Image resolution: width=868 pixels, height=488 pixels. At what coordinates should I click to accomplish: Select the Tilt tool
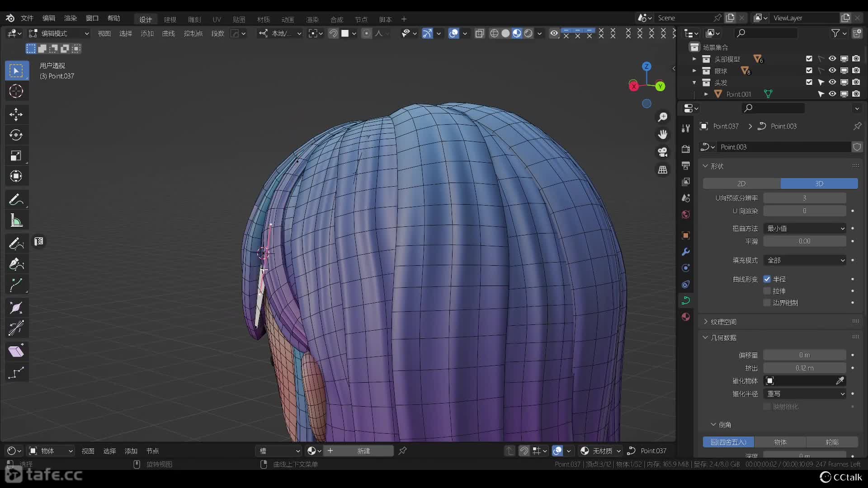[16, 328]
